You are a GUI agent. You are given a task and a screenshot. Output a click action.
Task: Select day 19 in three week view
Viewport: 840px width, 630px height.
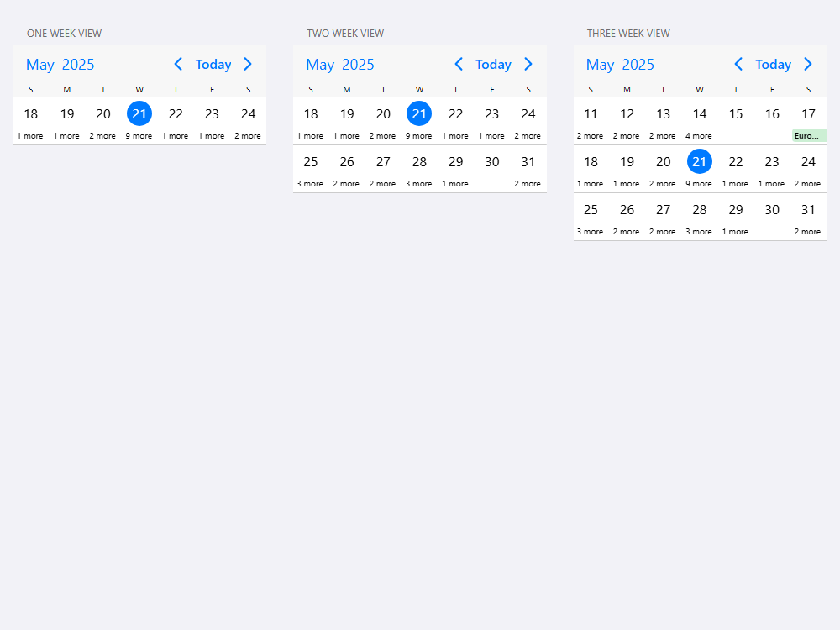627,162
